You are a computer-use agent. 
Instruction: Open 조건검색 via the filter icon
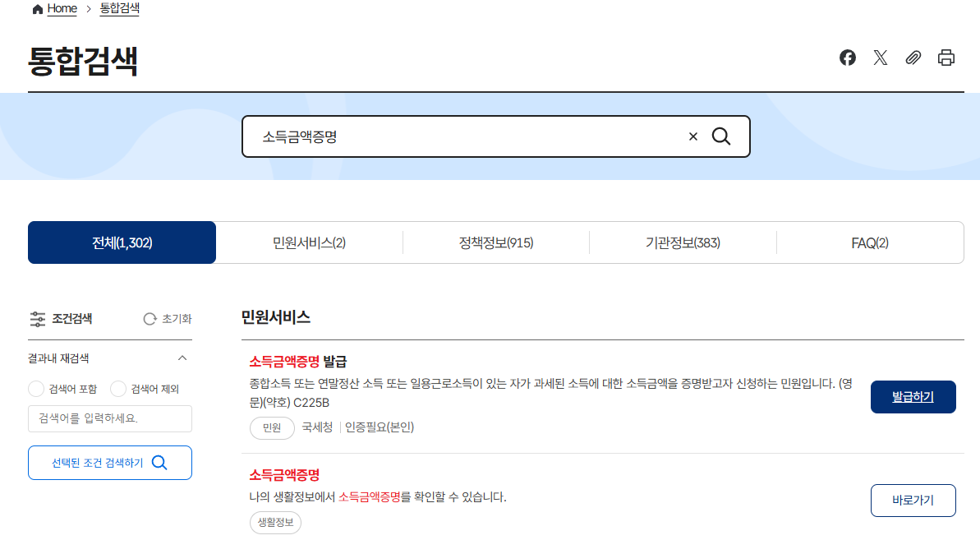click(x=38, y=319)
